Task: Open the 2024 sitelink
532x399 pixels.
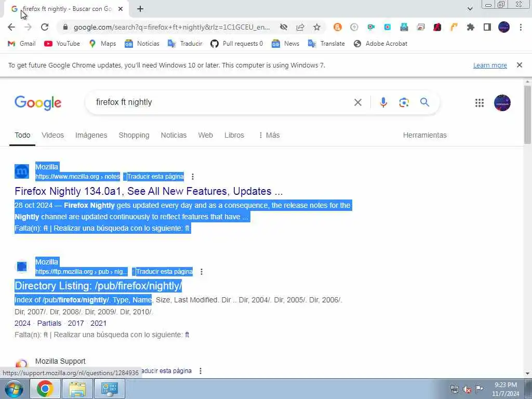Action: [x=22, y=323]
